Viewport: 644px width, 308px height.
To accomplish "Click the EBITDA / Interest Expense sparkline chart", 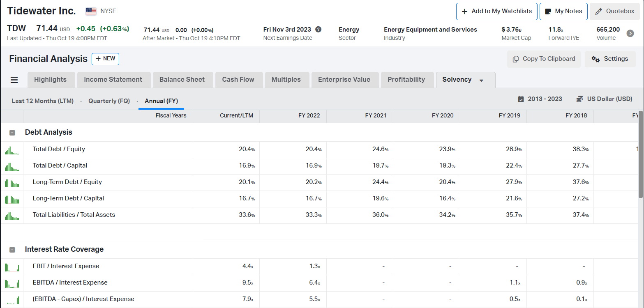I will point(12,283).
